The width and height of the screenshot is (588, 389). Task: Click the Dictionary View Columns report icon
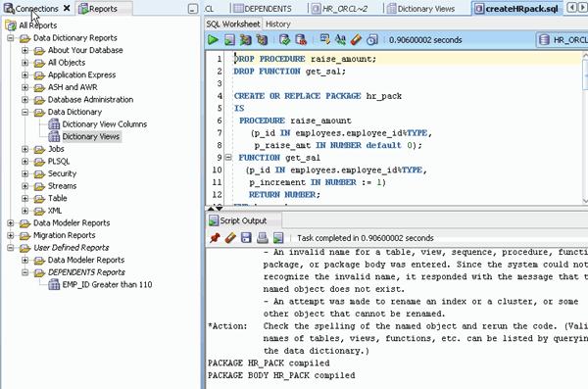pos(54,124)
